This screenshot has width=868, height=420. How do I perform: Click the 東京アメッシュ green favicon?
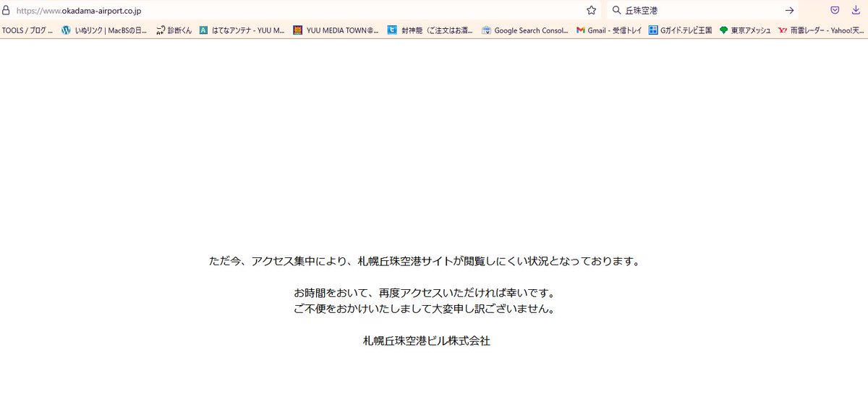(724, 30)
